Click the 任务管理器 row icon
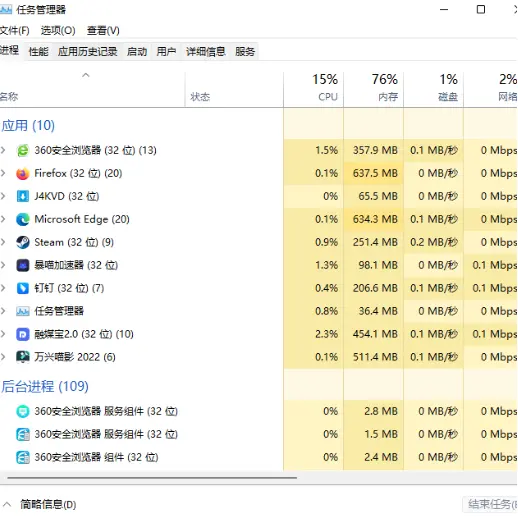The height and width of the screenshot is (517, 518). [x=23, y=311]
